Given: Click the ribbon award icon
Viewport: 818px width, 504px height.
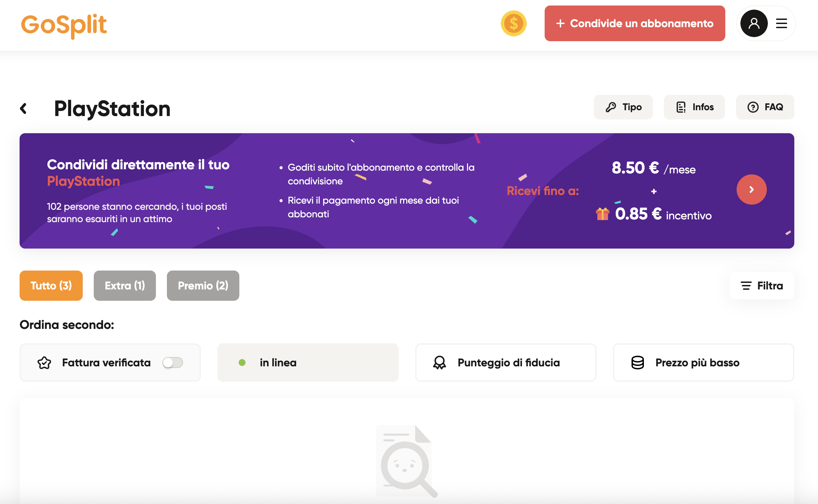Looking at the screenshot, I should pyautogui.click(x=440, y=363).
